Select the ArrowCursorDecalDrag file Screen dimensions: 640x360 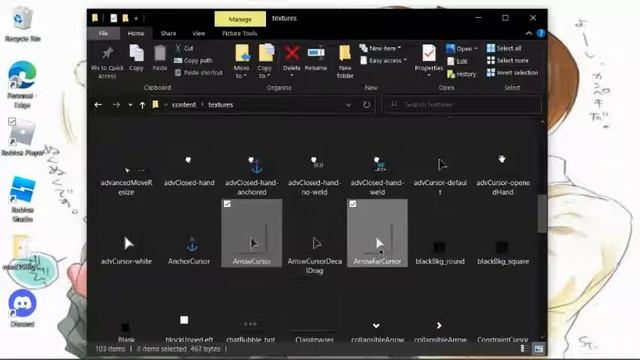click(315, 254)
